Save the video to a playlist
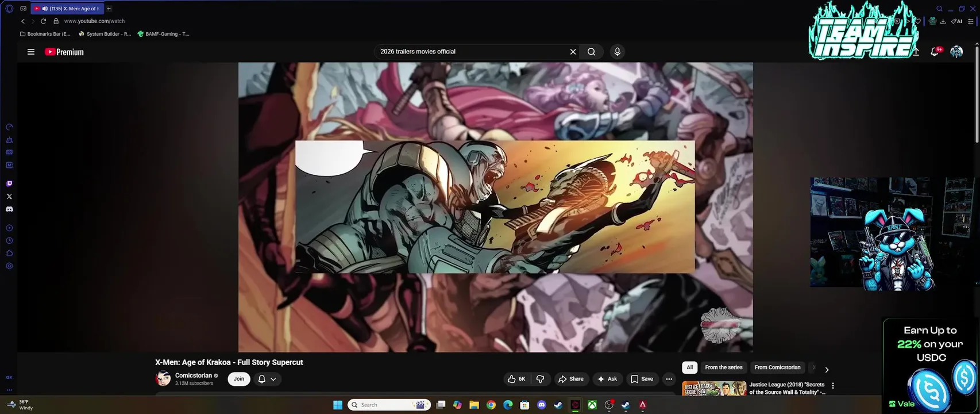The height and width of the screenshot is (414, 980). (x=642, y=379)
